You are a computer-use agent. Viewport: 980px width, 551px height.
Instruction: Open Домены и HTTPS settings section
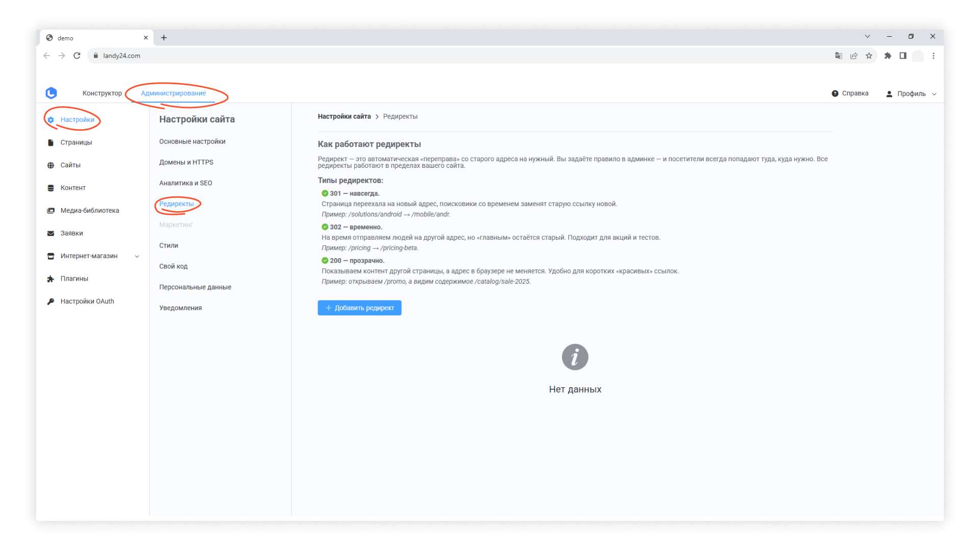[186, 162]
